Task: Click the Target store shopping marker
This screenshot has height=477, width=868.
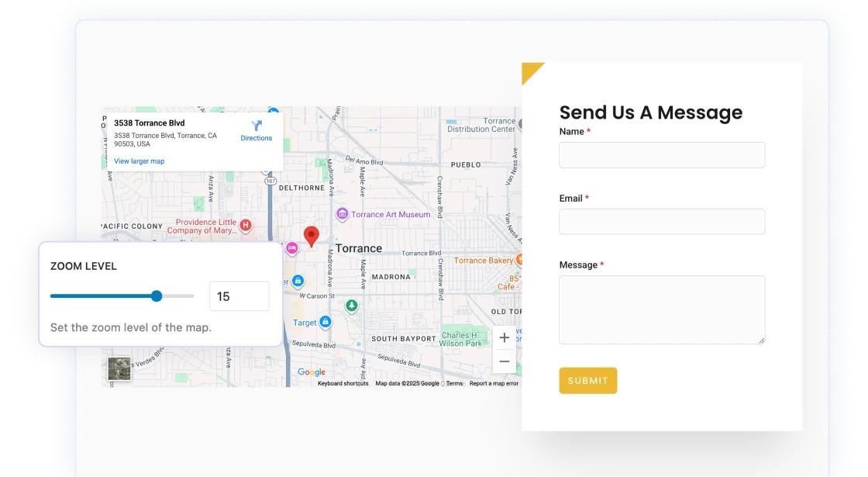Action: [x=325, y=322]
